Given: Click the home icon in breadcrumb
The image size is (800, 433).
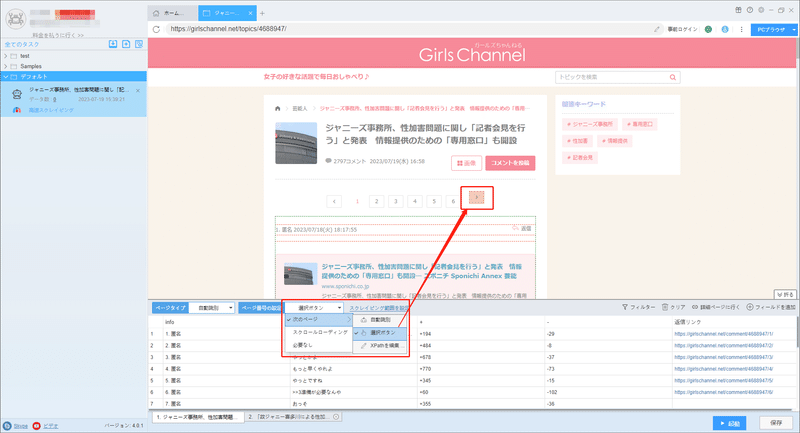Looking at the screenshot, I should coord(278,109).
